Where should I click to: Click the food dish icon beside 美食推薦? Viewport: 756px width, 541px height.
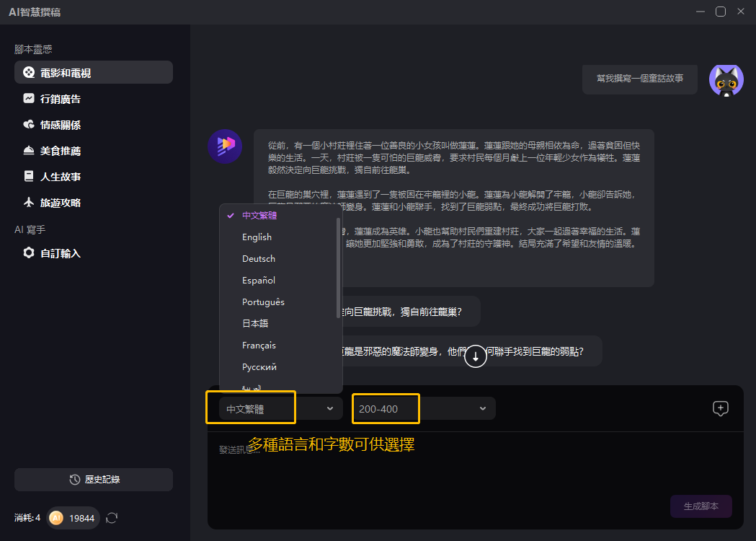pos(29,151)
